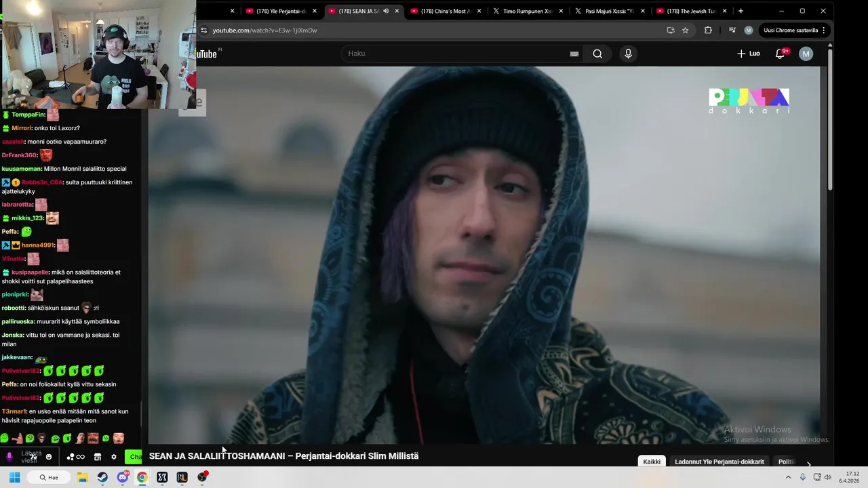Open File Explorer from taskbar
This screenshot has height=488, width=868.
[x=83, y=477]
